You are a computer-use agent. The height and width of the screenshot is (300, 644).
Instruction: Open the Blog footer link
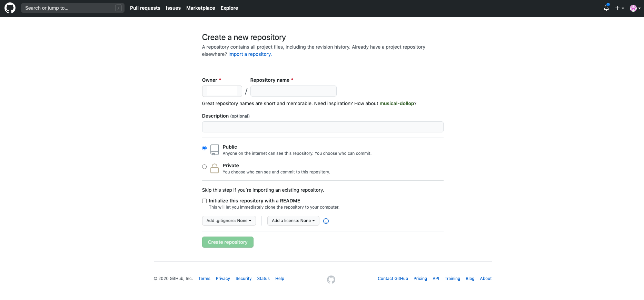point(470,279)
